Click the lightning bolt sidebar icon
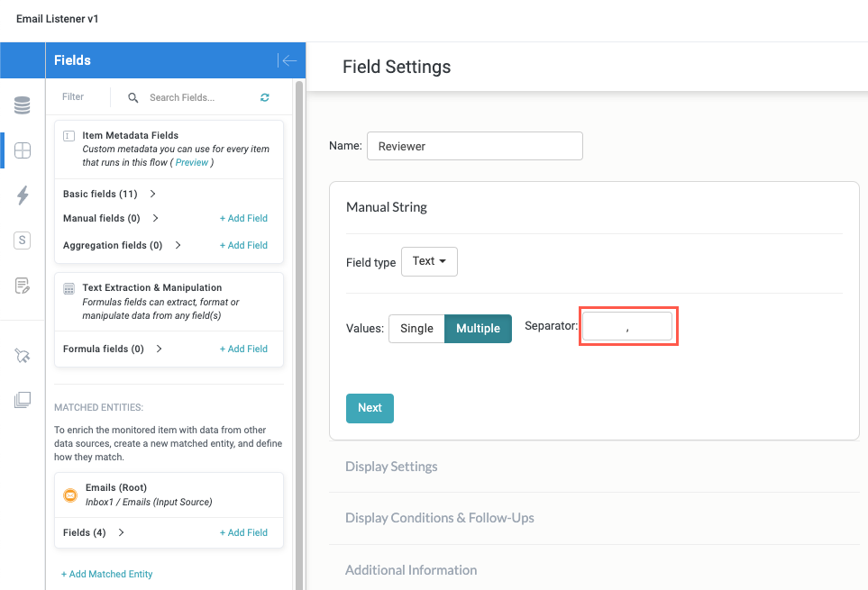Screen dimensions: 868x590 [x=23, y=195]
